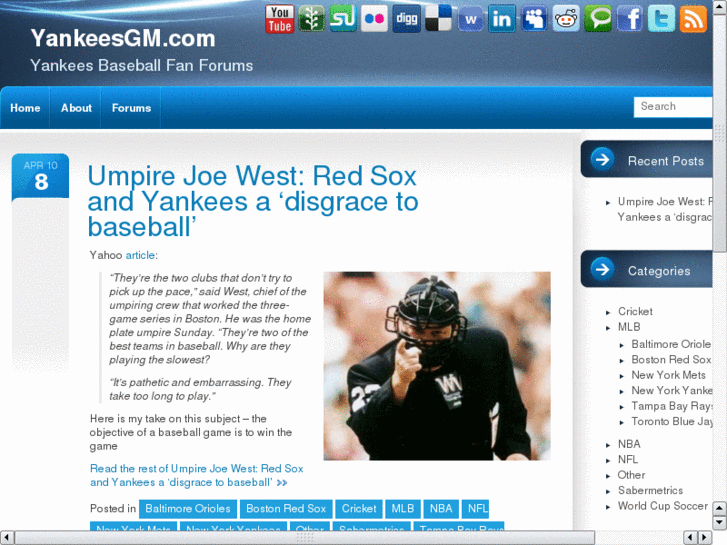Click in the Search field
727x545 pixels.
point(673,107)
